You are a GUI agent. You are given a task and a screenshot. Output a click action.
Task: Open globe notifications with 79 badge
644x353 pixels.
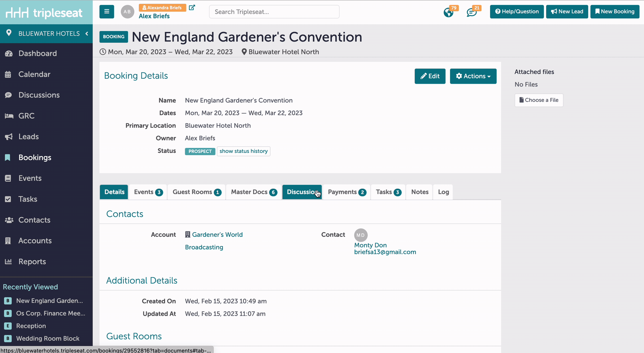[449, 12]
